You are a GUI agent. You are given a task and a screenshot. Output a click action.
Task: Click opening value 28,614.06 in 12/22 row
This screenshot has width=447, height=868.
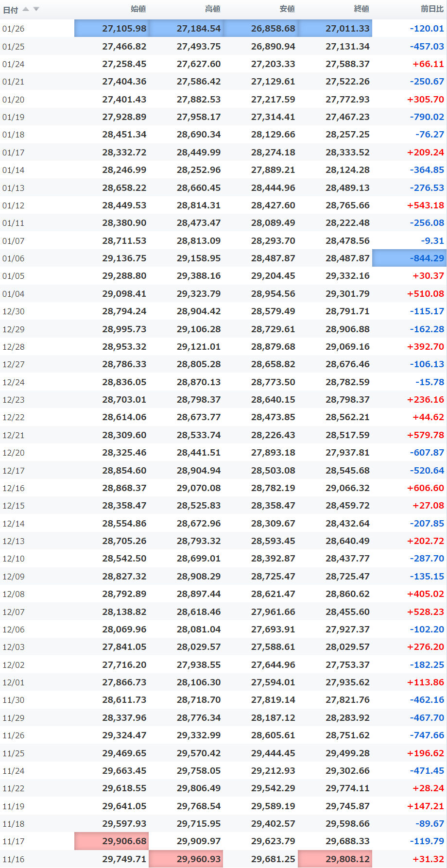(x=124, y=417)
